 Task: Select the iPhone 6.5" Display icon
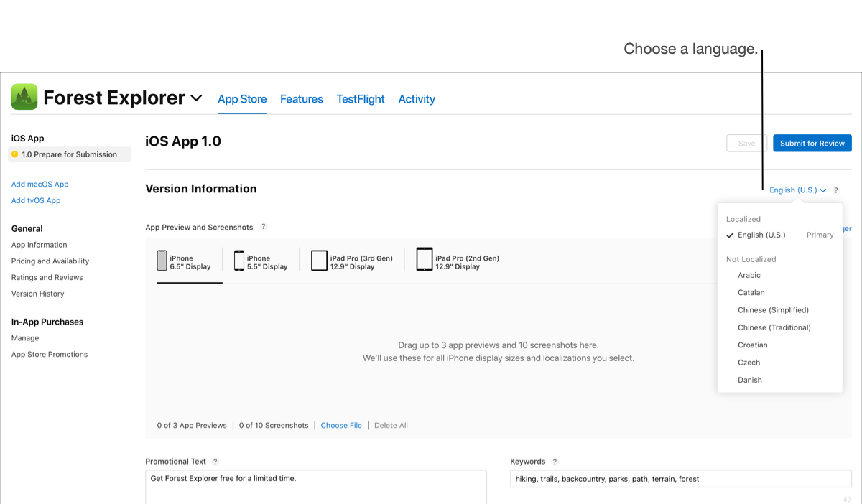pyautogui.click(x=162, y=261)
